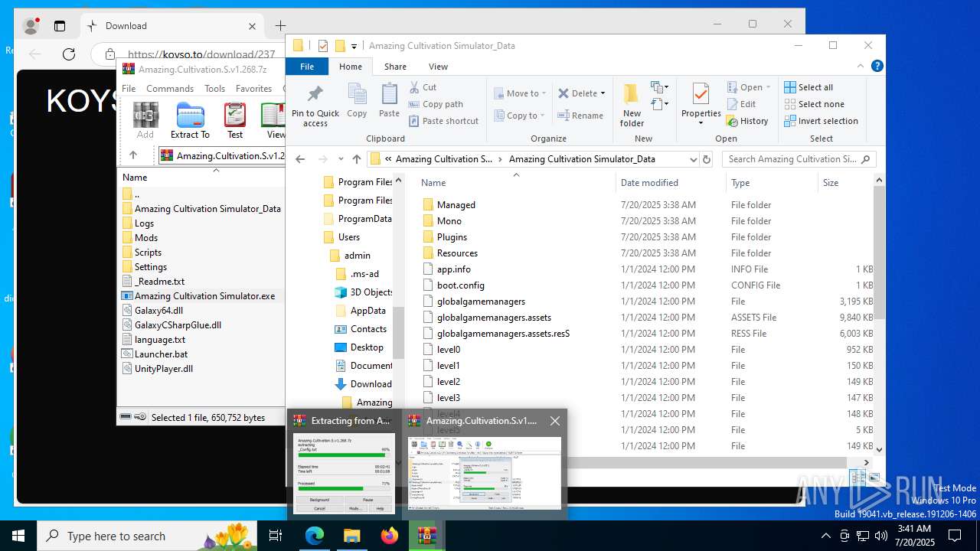
Task: Click Select none in ribbon
Action: pyautogui.click(x=814, y=104)
